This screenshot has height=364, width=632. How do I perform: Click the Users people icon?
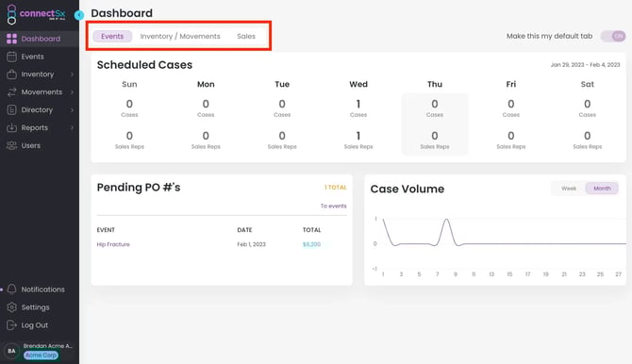[x=11, y=145]
